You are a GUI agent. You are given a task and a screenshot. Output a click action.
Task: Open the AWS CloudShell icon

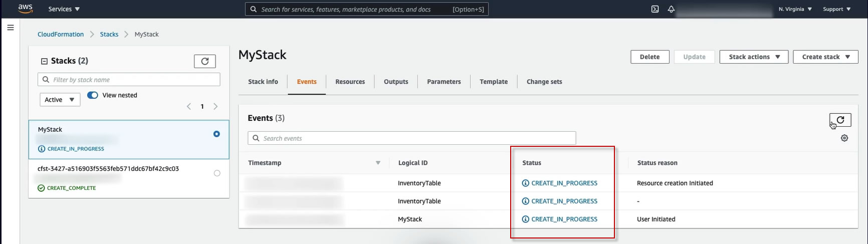(655, 9)
